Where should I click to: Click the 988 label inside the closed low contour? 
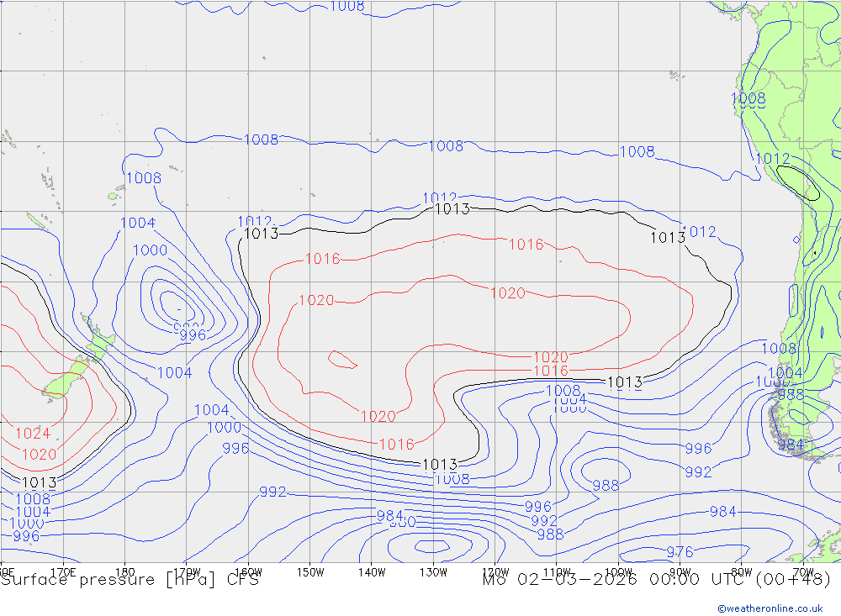click(606, 485)
